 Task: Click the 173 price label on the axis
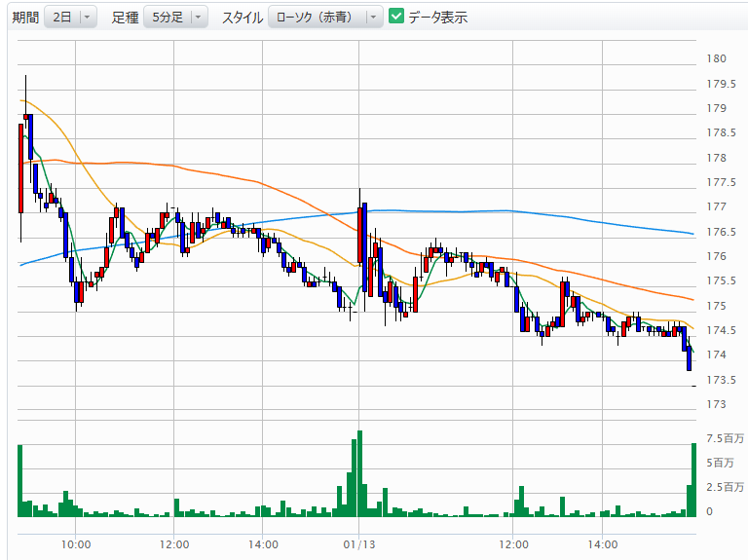coord(716,404)
